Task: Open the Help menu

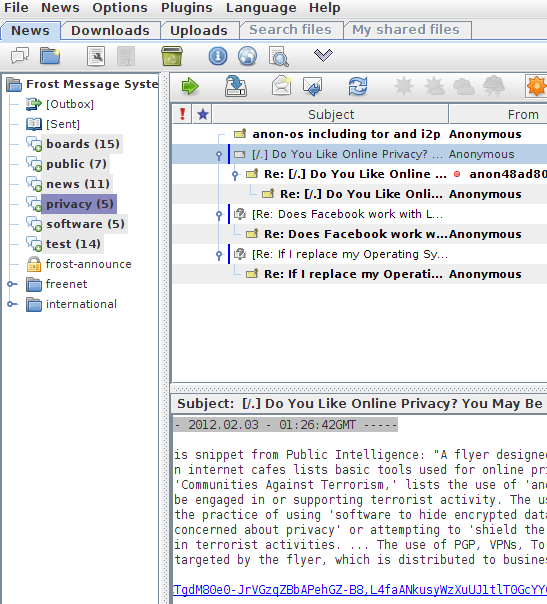Action: pos(324,8)
